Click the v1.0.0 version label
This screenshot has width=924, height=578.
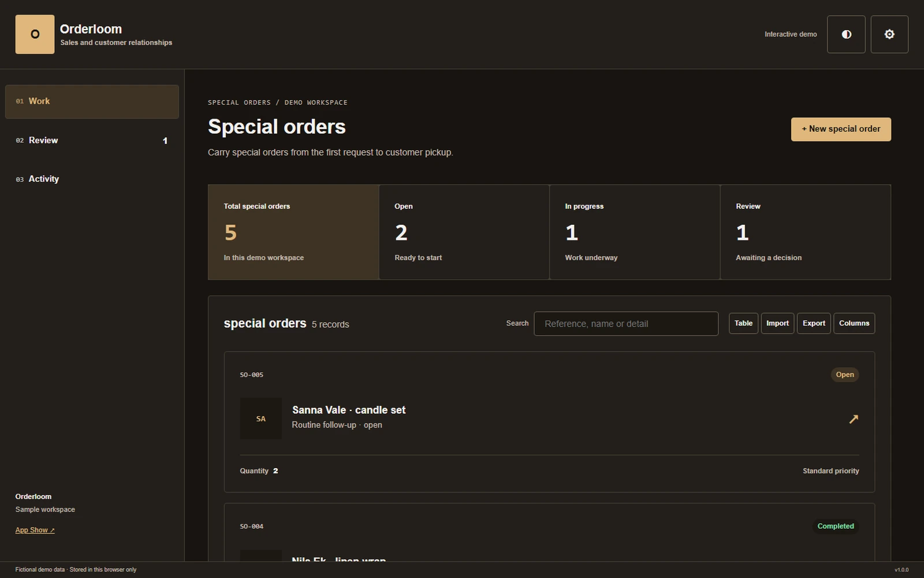[901, 570]
